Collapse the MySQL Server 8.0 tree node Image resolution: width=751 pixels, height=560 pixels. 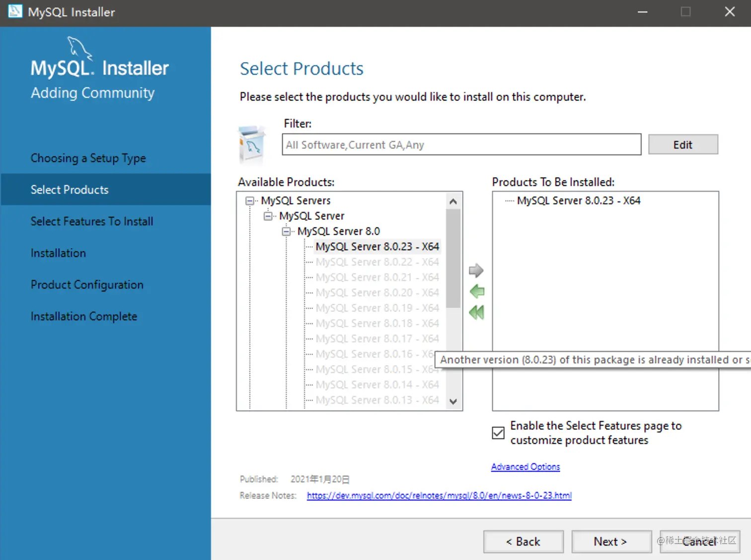(286, 231)
